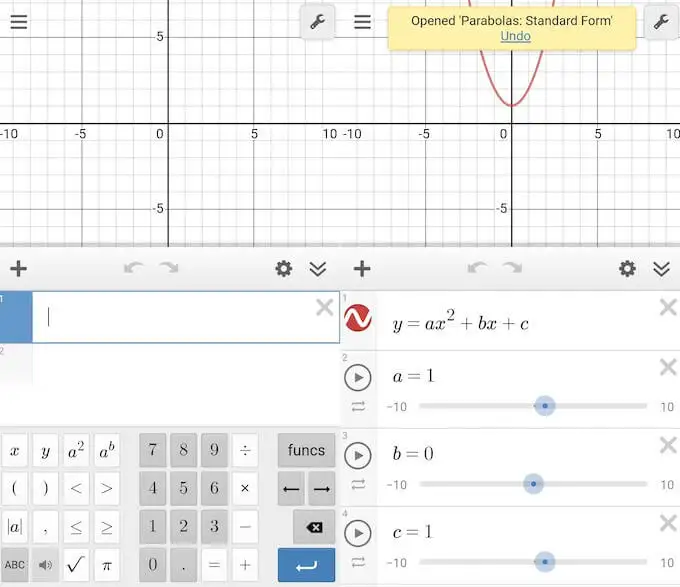Tap the open parenthesis key
The width and height of the screenshot is (680, 587).
coord(15,489)
